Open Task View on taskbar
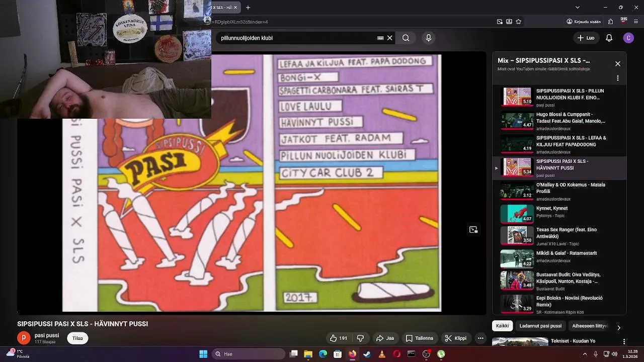The height and width of the screenshot is (362, 644). point(294,354)
